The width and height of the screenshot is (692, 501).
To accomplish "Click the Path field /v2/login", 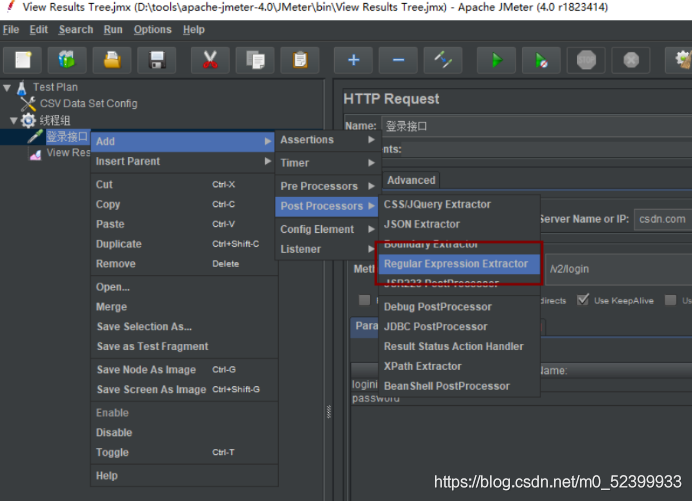I will pyautogui.click(x=619, y=269).
